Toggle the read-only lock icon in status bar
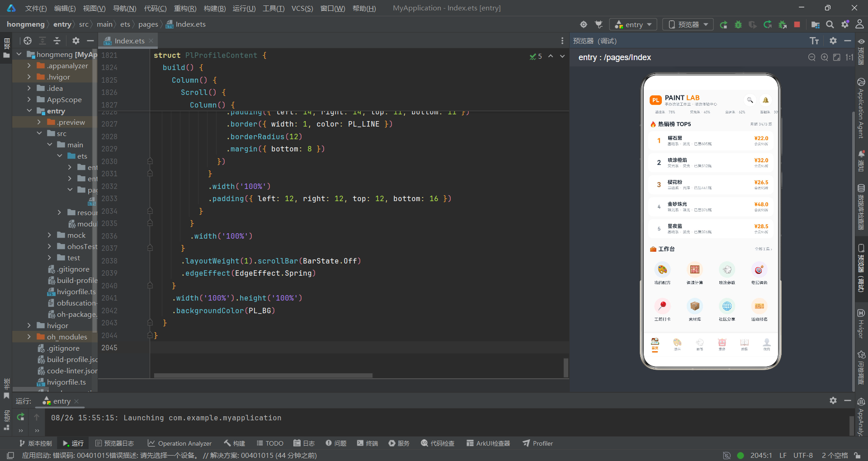The image size is (868, 461). pos(857,456)
